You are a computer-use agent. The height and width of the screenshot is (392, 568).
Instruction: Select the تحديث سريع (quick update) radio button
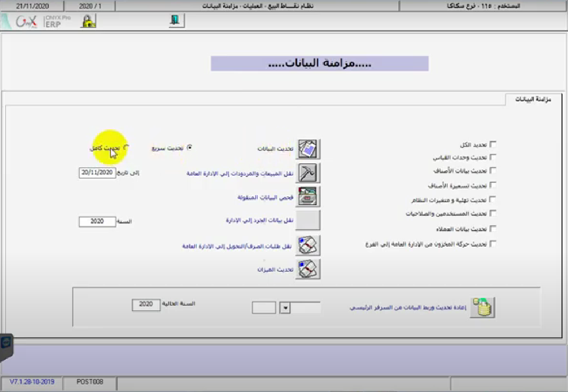click(x=189, y=147)
